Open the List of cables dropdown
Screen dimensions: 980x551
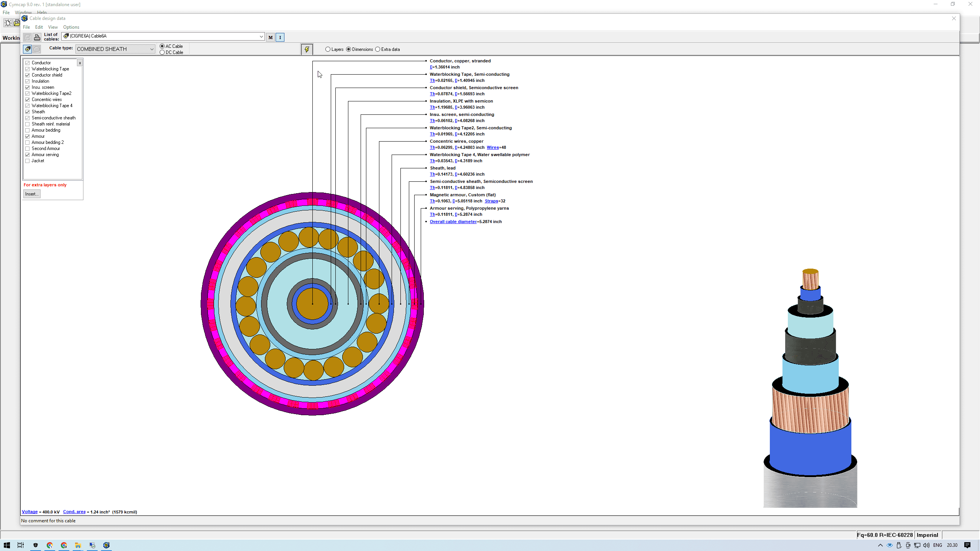261,36
